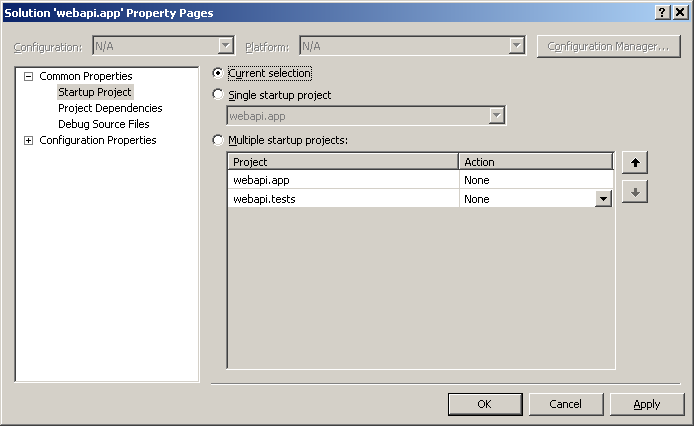Image resolution: width=694 pixels, height=426 pixels.
Task: Open Debug Source Files page
Action: [104, 124]
